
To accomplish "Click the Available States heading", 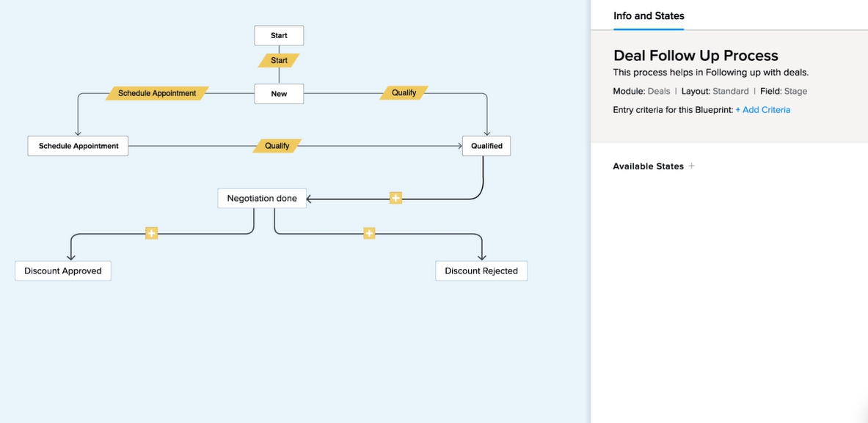I will point(648,166).
